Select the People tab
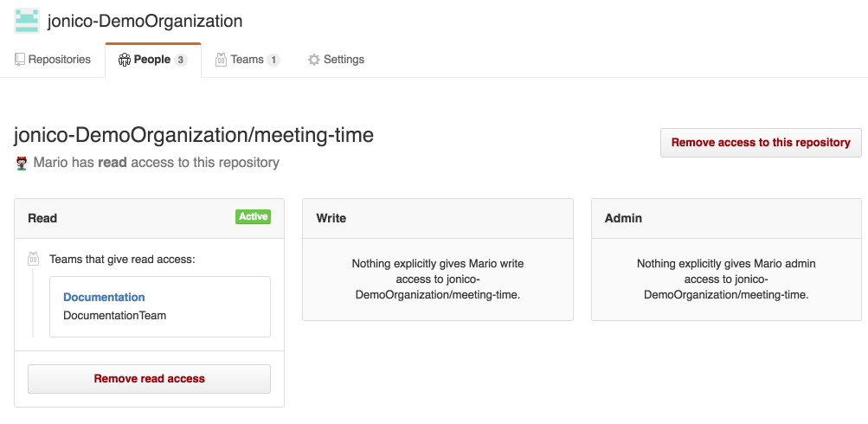 [x=153, y=60]
